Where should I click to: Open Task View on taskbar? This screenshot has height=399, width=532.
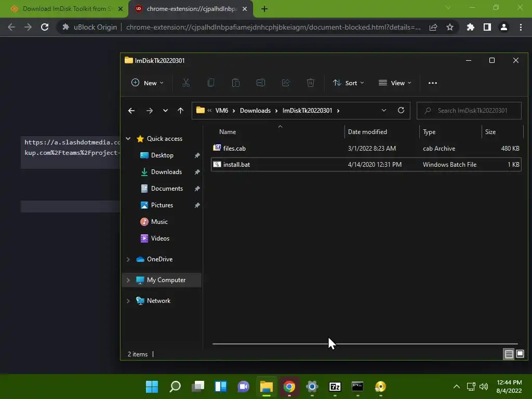[x=198, y=387]
